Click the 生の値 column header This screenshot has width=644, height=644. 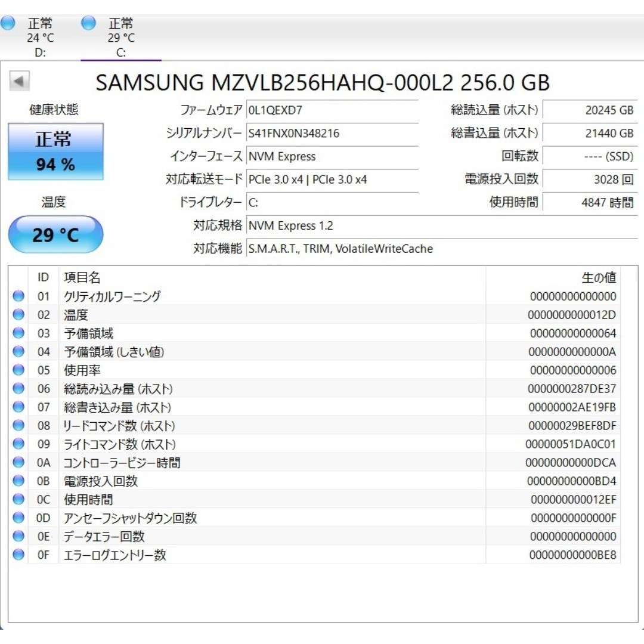pyautogui.click(x=553, y=277)
